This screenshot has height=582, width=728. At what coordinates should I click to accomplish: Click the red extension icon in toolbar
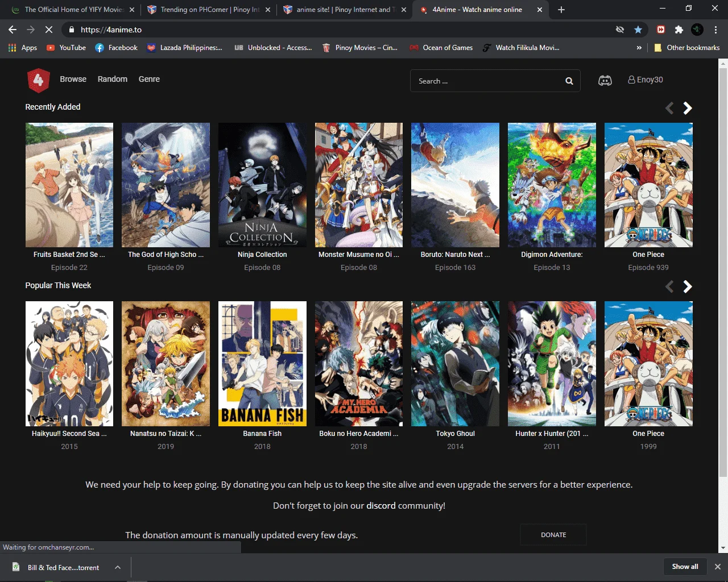[x=661, y=30]
